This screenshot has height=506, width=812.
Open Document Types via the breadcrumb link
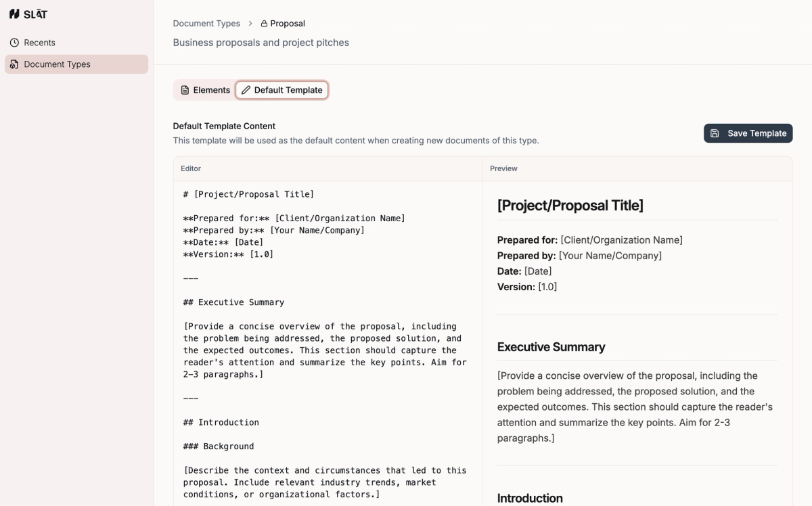(x=206, y=23)
